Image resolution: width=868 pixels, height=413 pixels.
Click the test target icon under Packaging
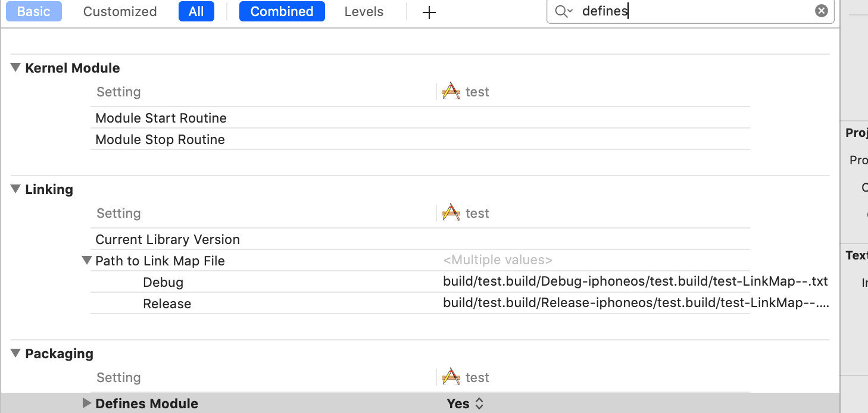[451, 377]
